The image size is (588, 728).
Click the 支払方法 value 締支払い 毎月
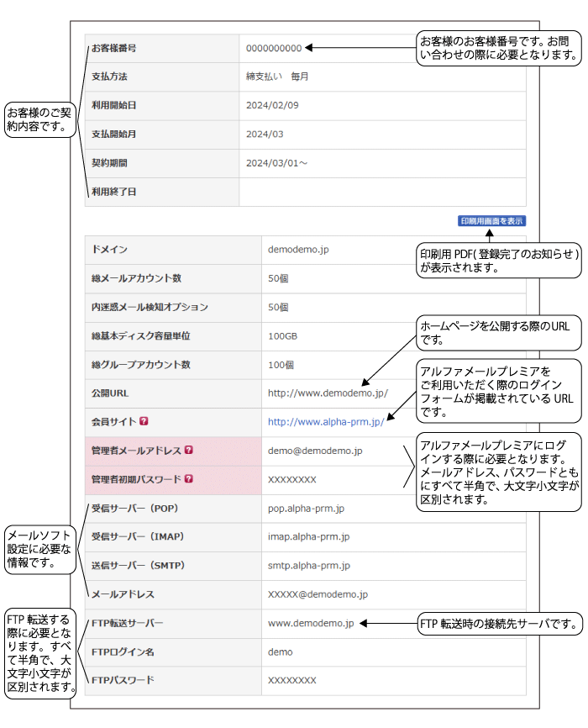(277, 76)
